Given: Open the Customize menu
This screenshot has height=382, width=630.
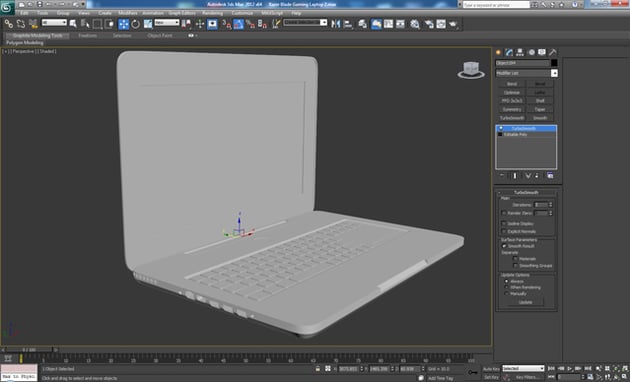Looking at the screenshot, I should pyautogui.click(x=242, y=13).
